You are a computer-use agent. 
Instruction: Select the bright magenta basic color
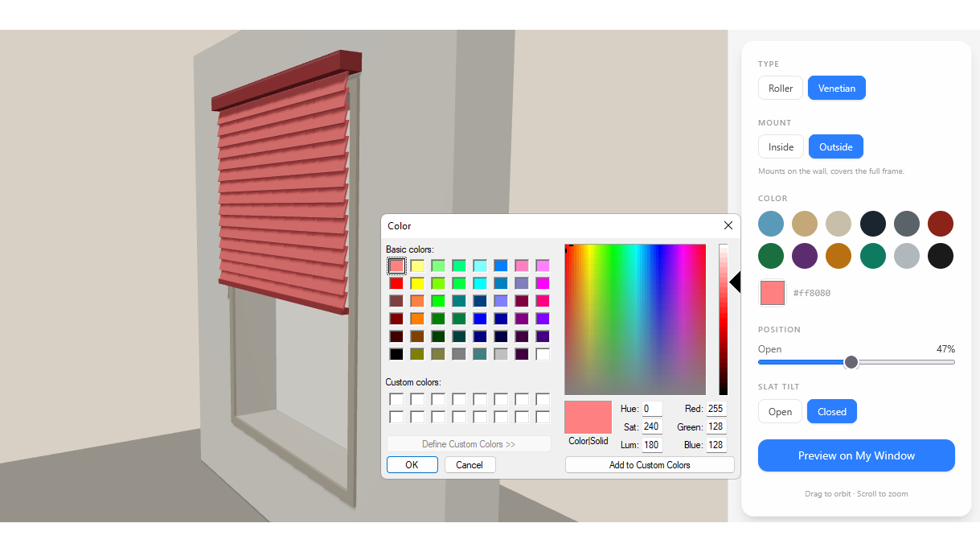(543, 283)
